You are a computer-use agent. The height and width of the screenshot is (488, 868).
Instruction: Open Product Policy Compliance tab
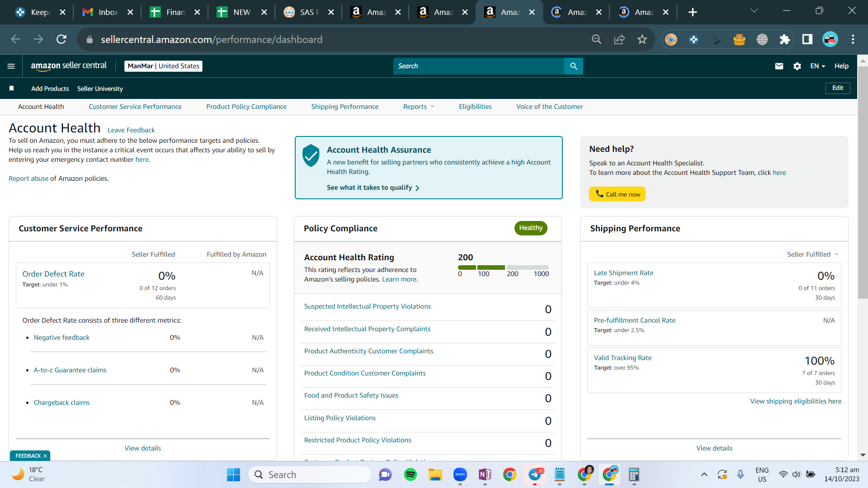click(246, 107)
